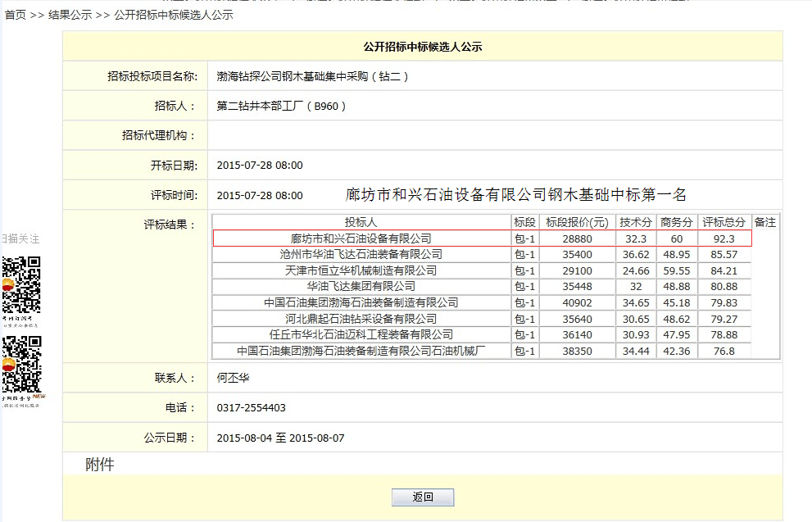The height and width of the screenshot is (522, 812).
Task: Click bid price 35640
Action: pos(578,319)
